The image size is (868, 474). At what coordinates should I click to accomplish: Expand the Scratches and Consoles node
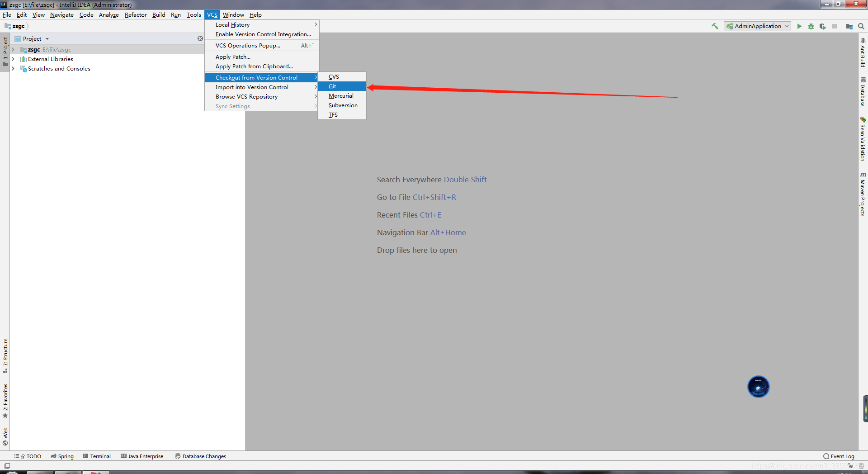click(13, 69)
